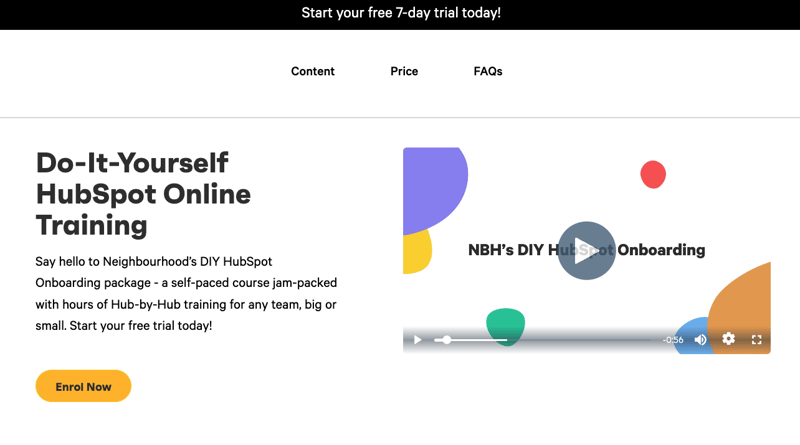
Task: Click the Enrol Now button
Action: 83,386
